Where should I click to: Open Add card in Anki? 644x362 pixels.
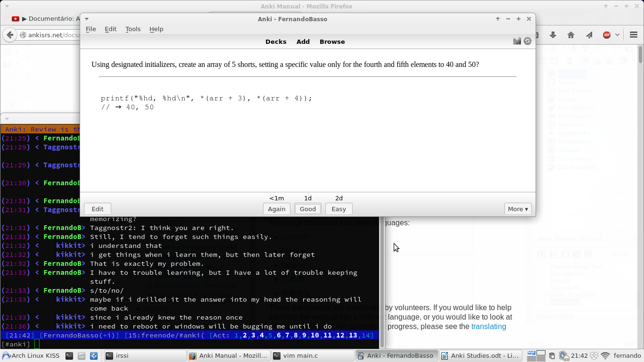point(303,41)
